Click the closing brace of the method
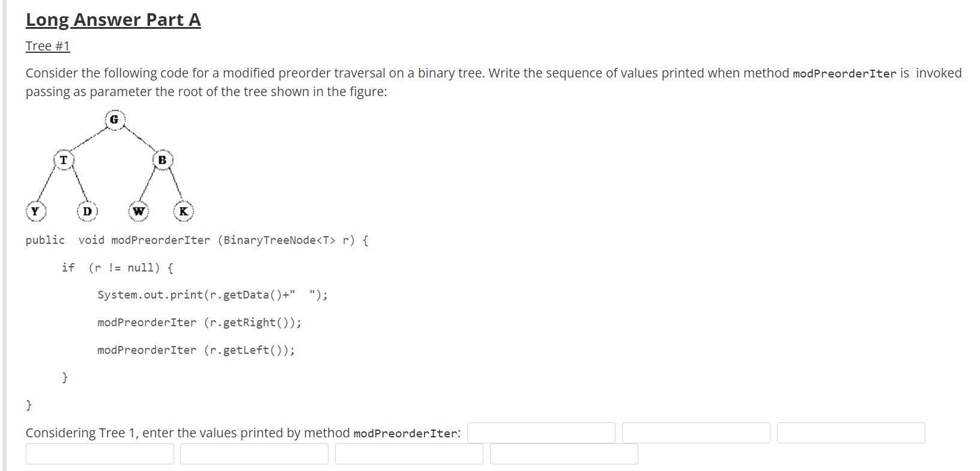 tap(28, 404)
